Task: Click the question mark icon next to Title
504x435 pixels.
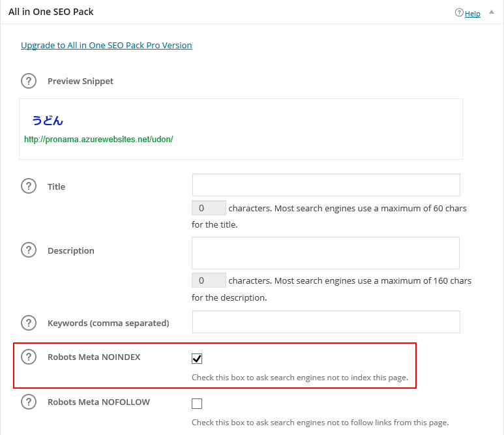Action: click(29, 187)
